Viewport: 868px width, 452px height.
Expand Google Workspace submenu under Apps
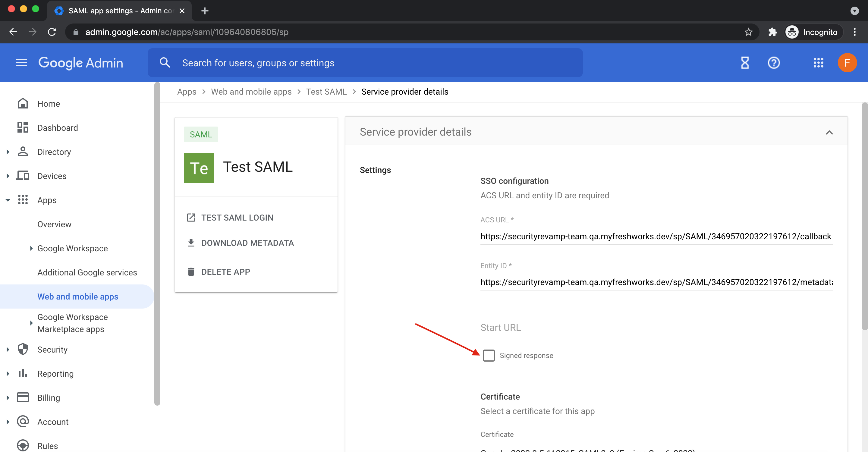point(31,248)
